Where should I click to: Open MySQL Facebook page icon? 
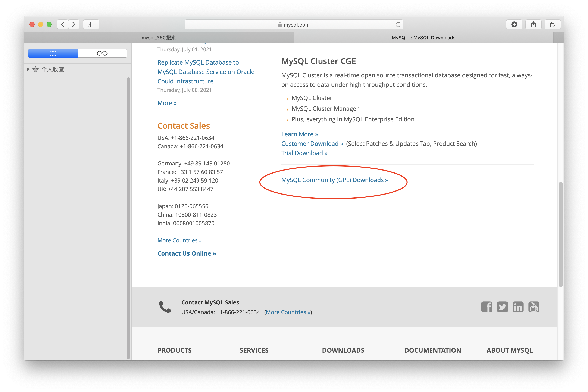(x=487, y=307)
